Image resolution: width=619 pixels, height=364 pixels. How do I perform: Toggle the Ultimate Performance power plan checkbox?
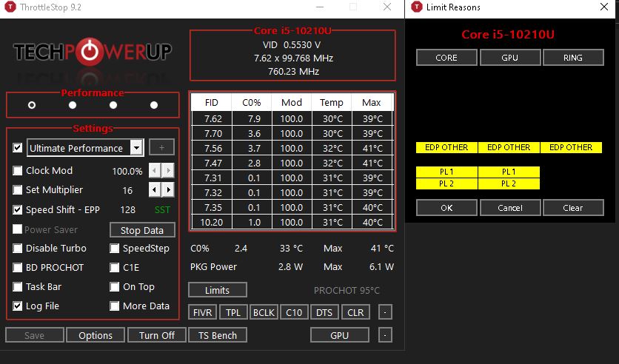(x=17, y=147)
